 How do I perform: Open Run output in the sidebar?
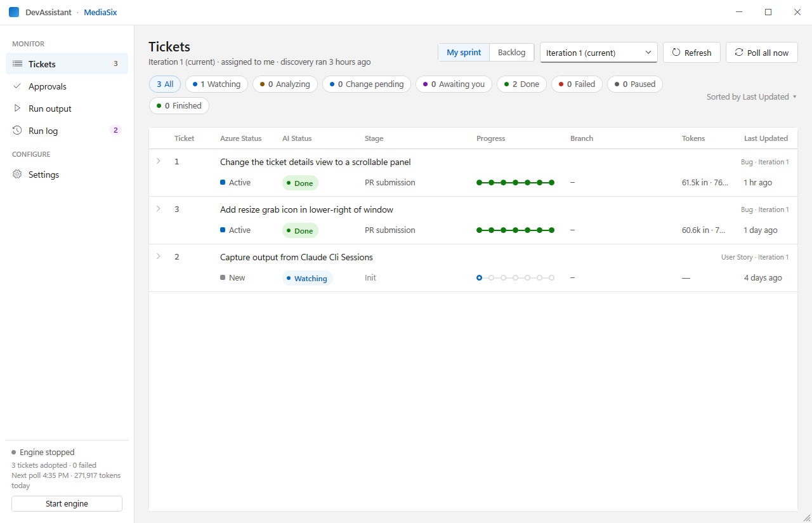[x=67, y=109]
